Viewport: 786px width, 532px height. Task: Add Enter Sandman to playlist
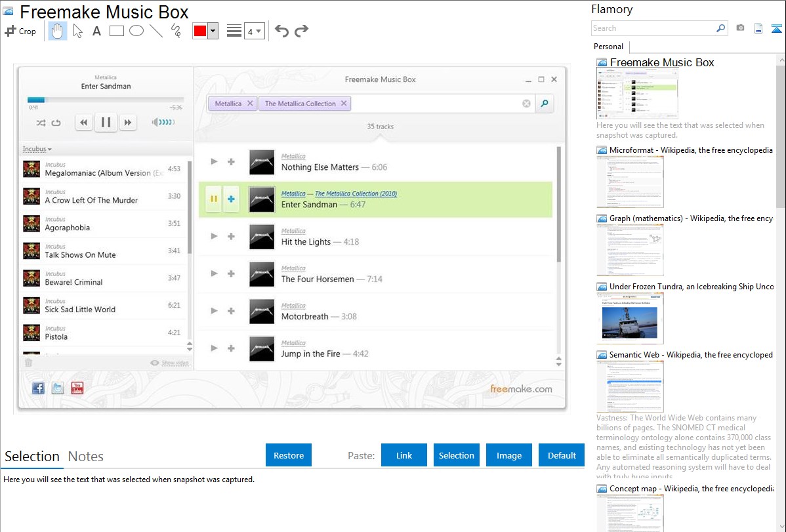(x=231, y=199)
